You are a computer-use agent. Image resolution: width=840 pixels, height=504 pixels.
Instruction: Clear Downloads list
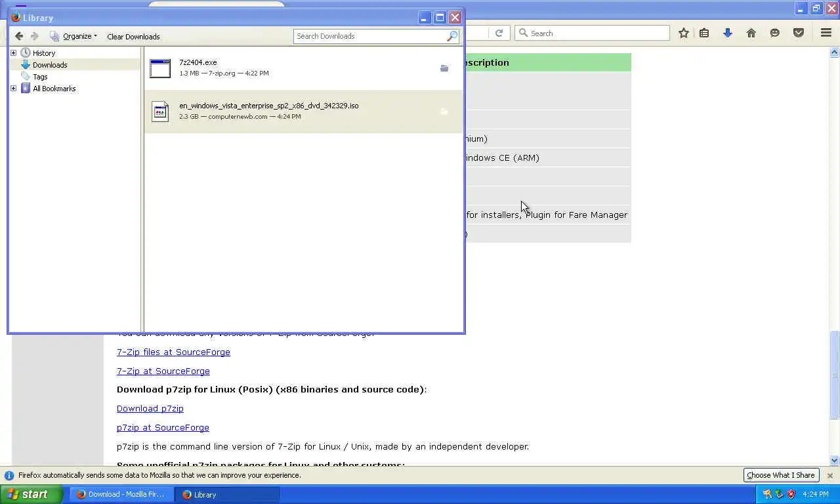click(133, 37)
